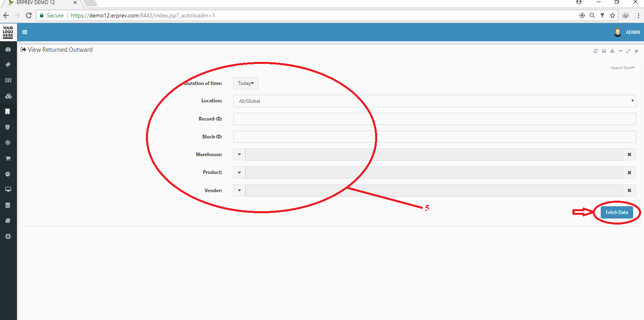Click the View Returned Outward title
644x320 pixels.
60,50
